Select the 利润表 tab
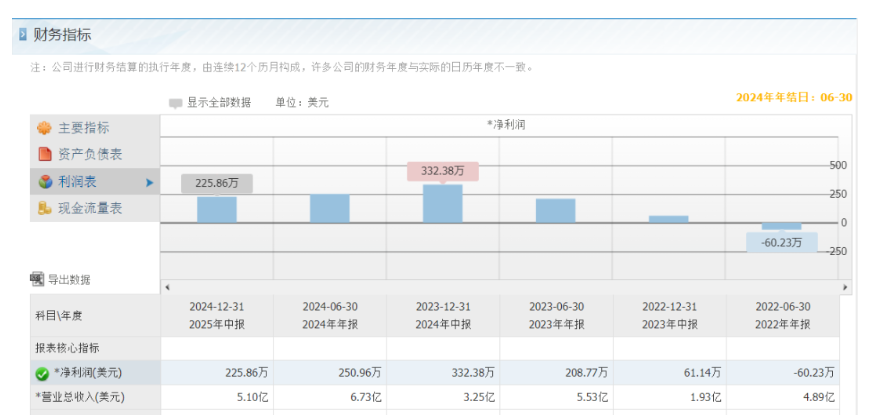The image size is (876, 415). (x=95, y=182)
